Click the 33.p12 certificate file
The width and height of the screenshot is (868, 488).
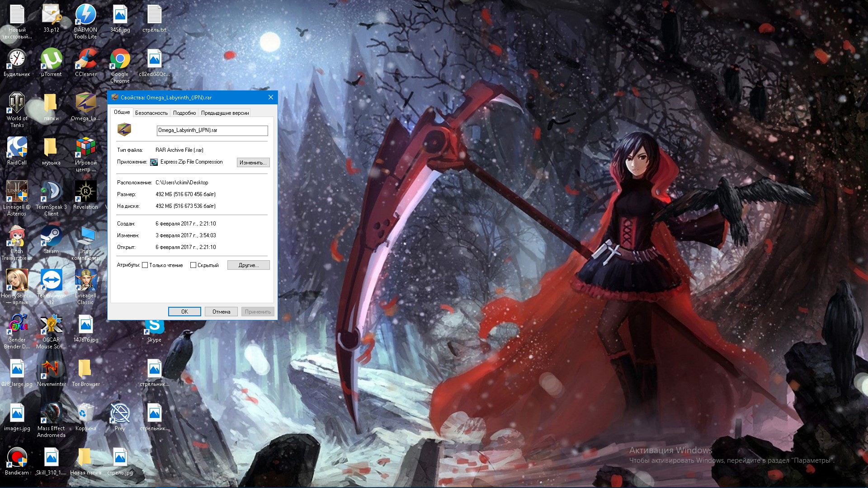coord(51,18)
